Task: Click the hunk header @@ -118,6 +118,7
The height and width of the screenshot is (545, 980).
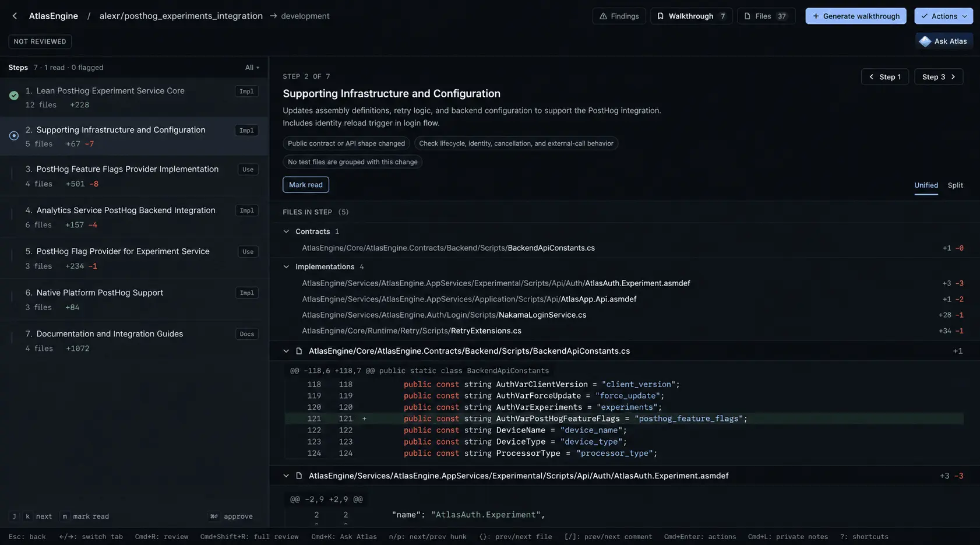Action: click(420, 371)
